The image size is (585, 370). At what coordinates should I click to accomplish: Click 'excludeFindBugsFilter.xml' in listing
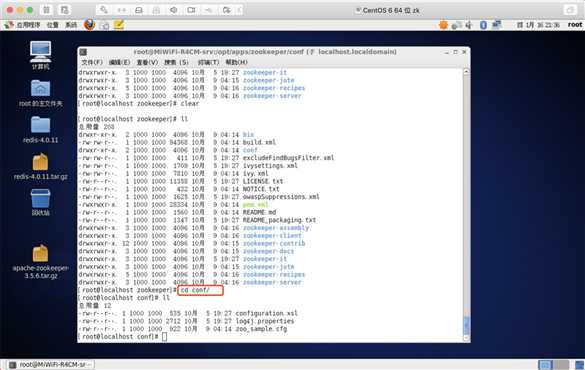click(288, 157)
